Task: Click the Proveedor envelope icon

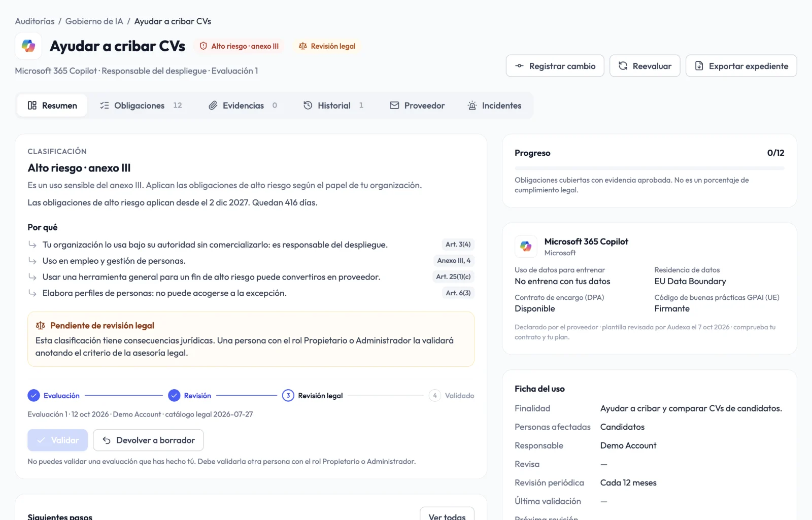Action: [x=394, y=106]
